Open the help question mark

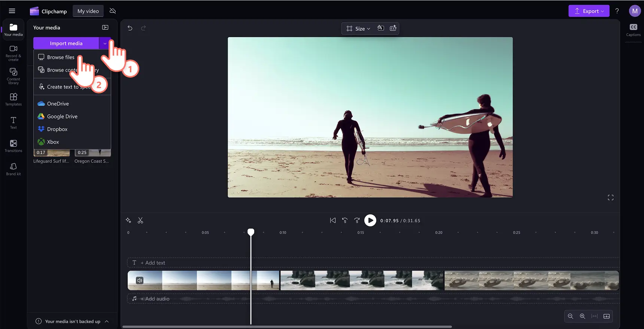pos(617,11)
